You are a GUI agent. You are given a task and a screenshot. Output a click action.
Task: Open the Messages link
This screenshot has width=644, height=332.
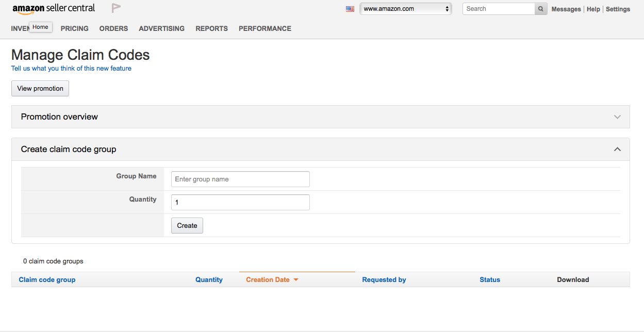(x=566, y=9)
